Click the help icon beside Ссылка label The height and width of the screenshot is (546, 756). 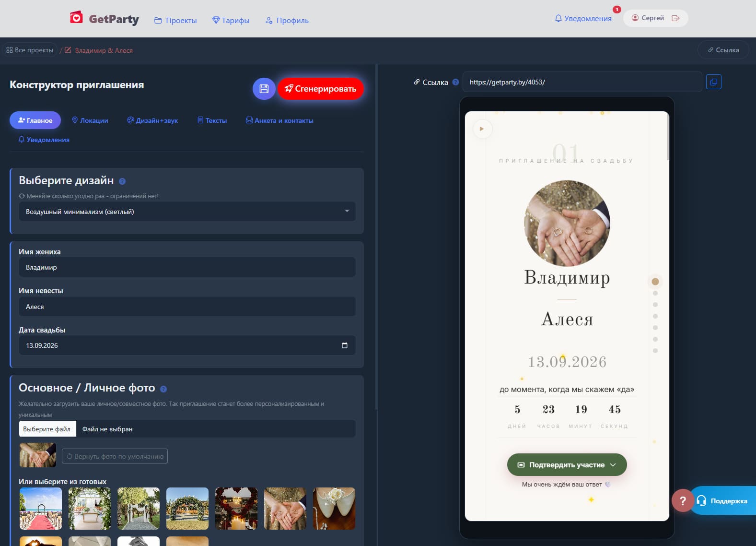point(455,82)
